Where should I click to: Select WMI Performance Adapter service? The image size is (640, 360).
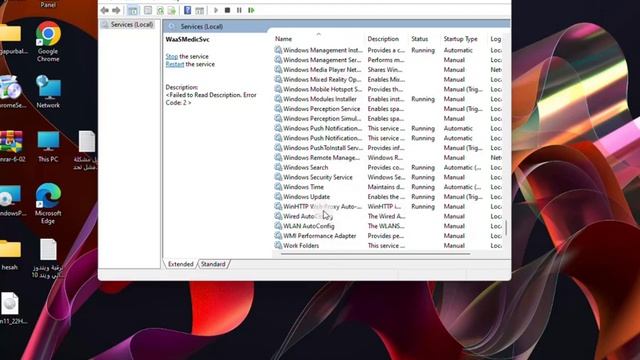coord(387,236)
